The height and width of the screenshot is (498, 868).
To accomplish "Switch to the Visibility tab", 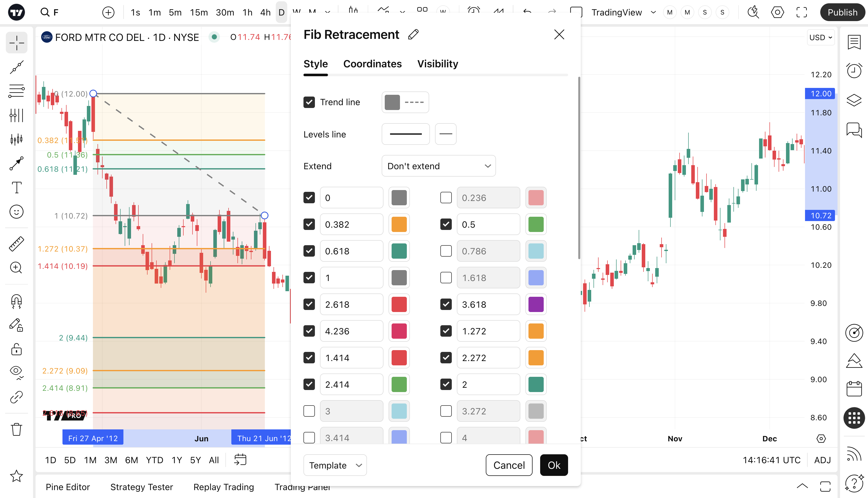I will tap(438, 64).
